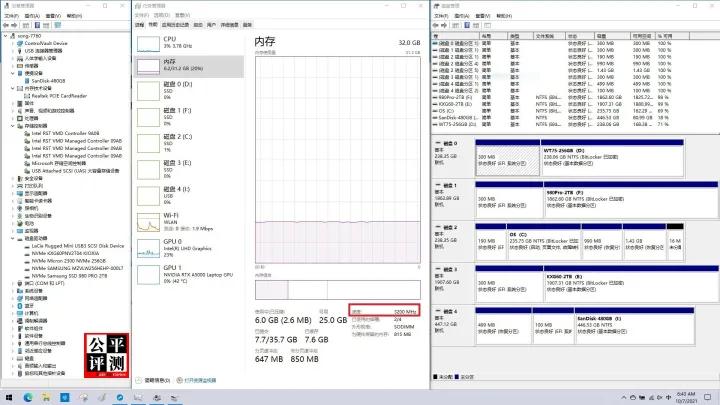Select 磁盘 0 (D:) in performance sidebar

coord(188,91)
